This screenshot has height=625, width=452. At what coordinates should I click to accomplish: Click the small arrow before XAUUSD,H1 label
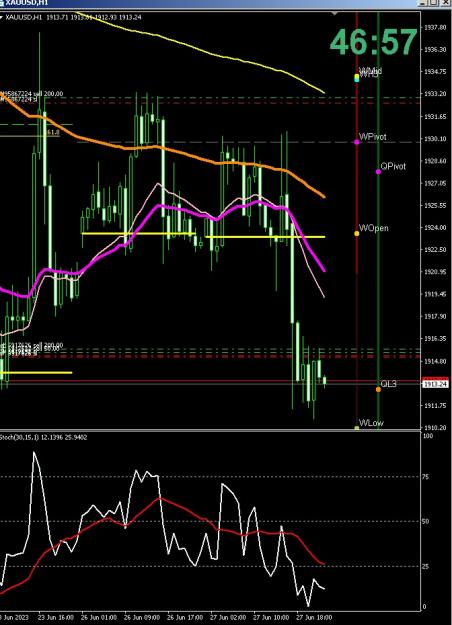coord(1,18)
